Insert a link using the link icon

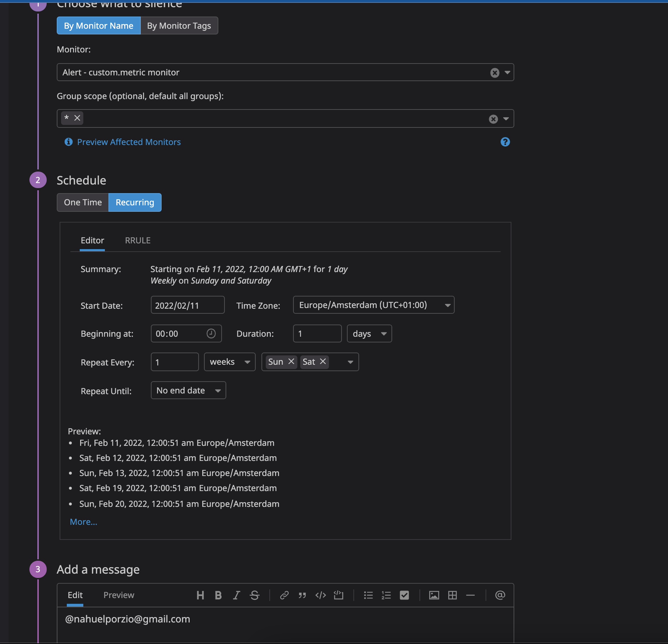pyautogui.click(x=284, y=596)
